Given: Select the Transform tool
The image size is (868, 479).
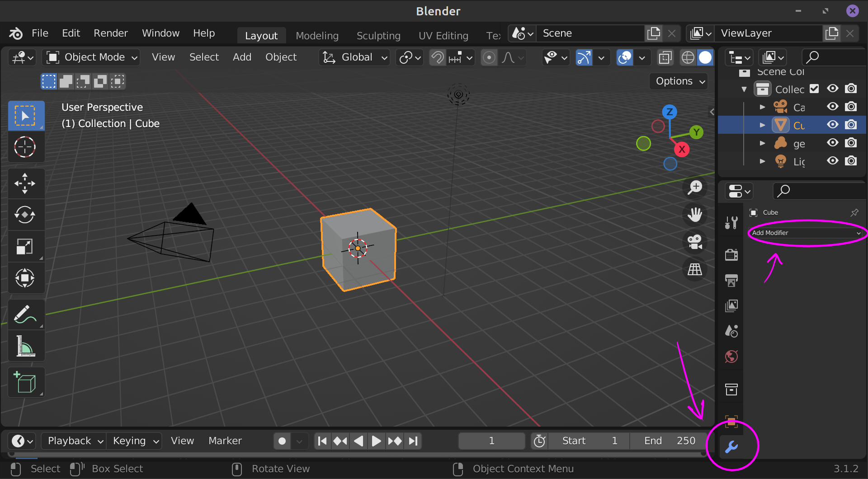Looking at the screenshot, I should coord(26,278).
